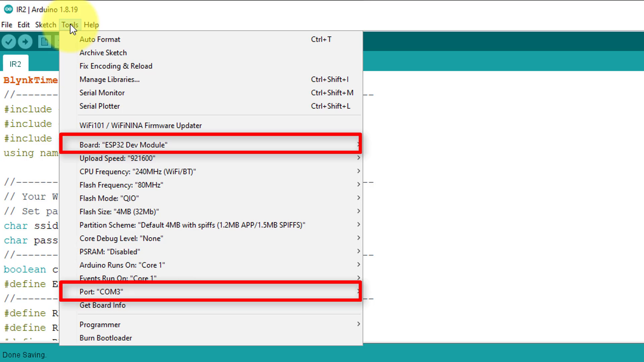The image size is (644, 362).
Task: Close the open Tools menu
Action: point(70,25)
